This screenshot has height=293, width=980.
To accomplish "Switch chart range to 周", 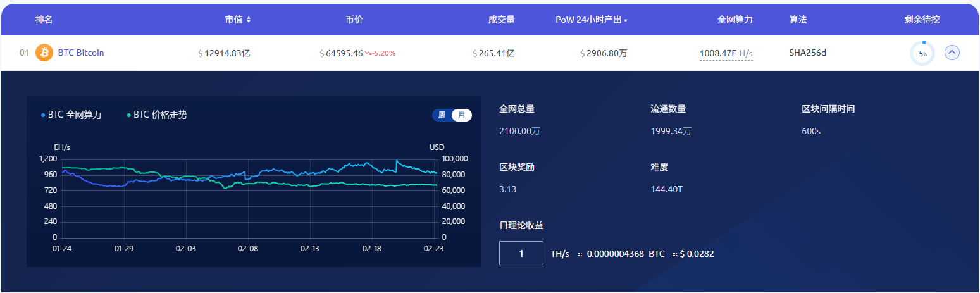I will coord(442,115).
